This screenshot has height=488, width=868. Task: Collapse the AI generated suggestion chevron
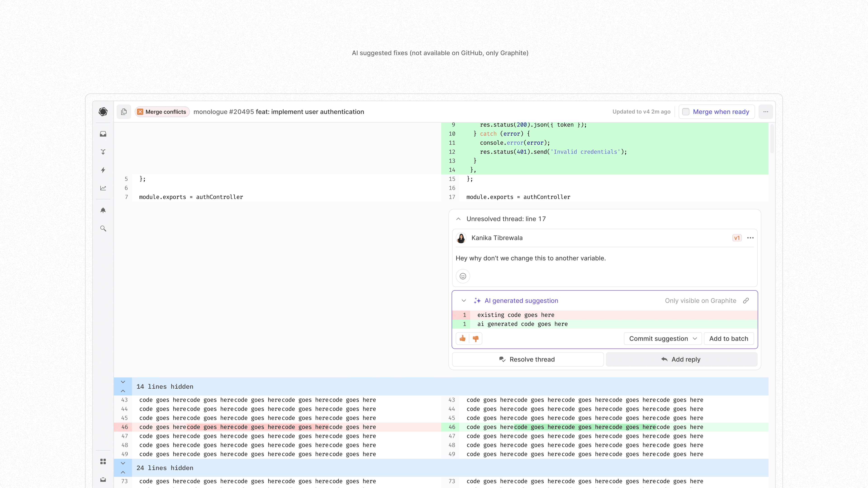(x=464, y=301)
